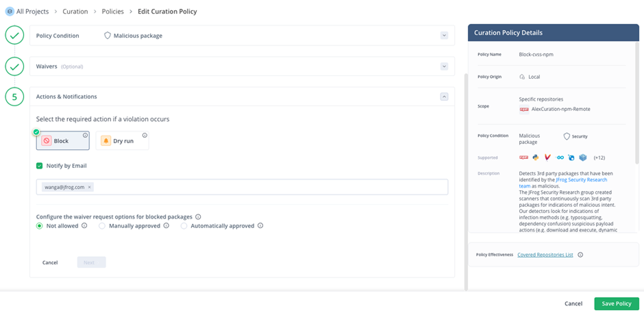Click info icon after waiver request options heading

click(x=198, y=217)
